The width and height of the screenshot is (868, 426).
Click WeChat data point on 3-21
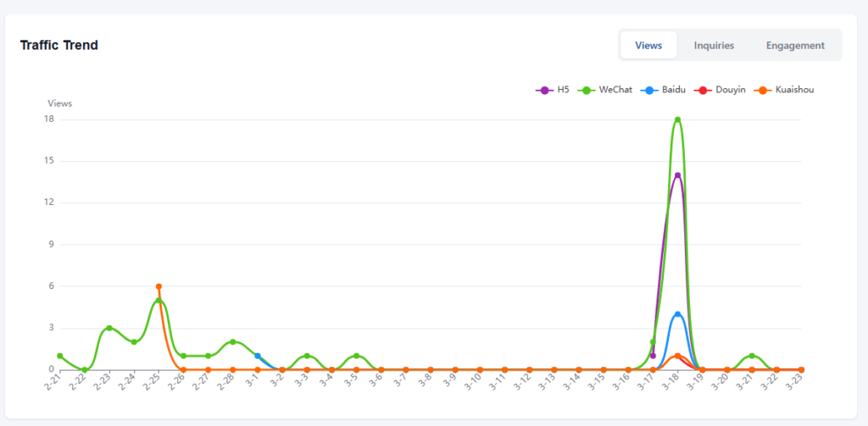[752, 356]
